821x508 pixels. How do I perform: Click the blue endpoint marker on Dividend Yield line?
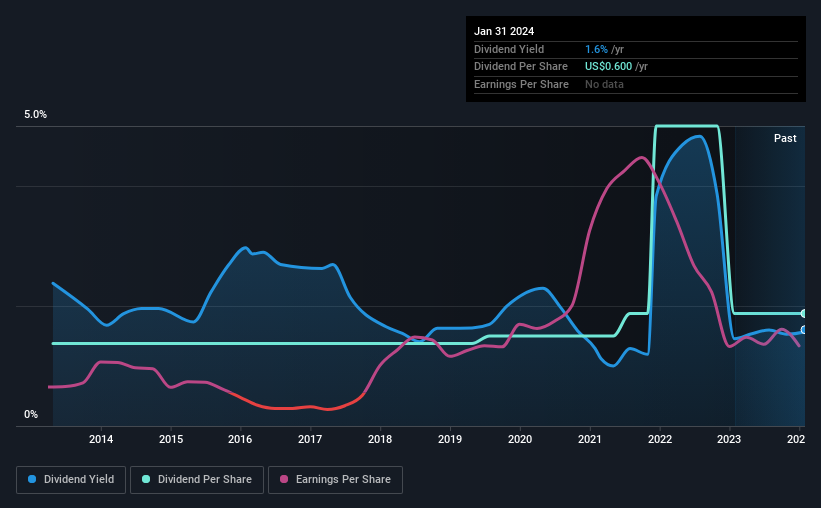[804, 330]
